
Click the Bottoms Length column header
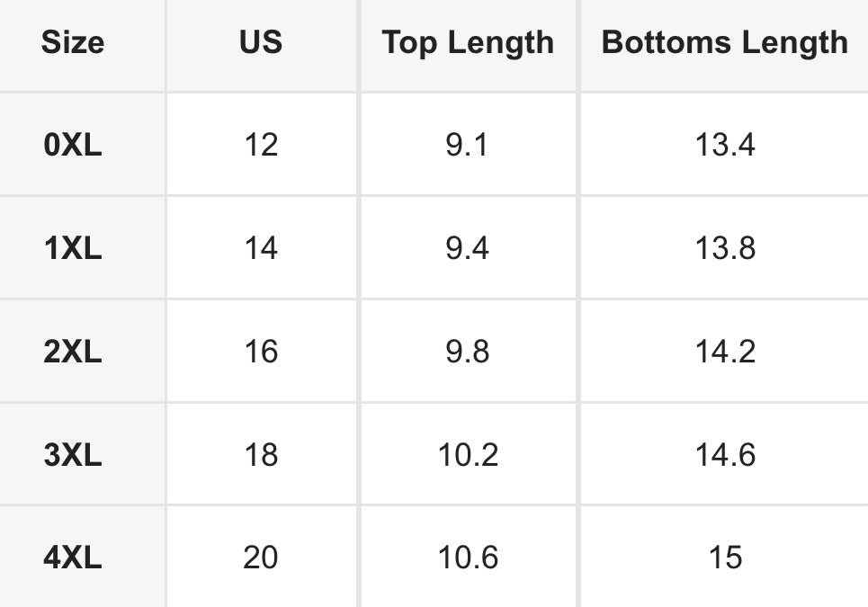725,43
